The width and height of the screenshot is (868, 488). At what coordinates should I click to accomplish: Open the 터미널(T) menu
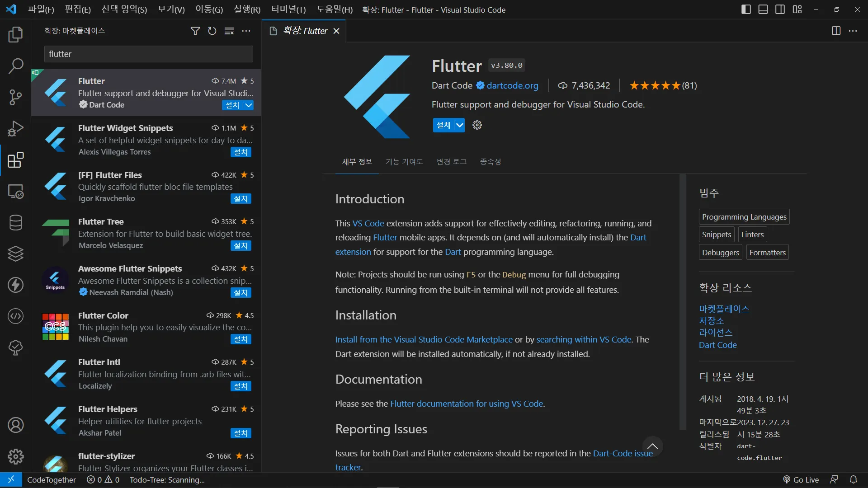[288, 9]
